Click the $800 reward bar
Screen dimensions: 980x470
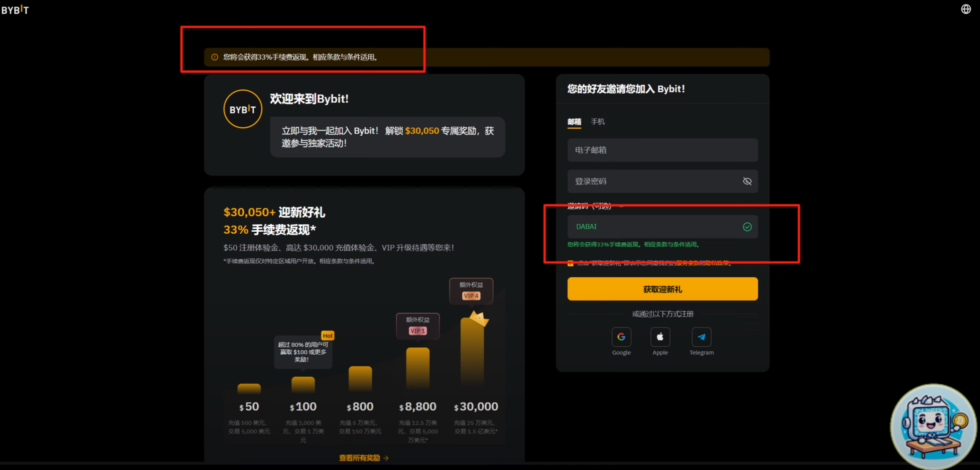[360, 379]
